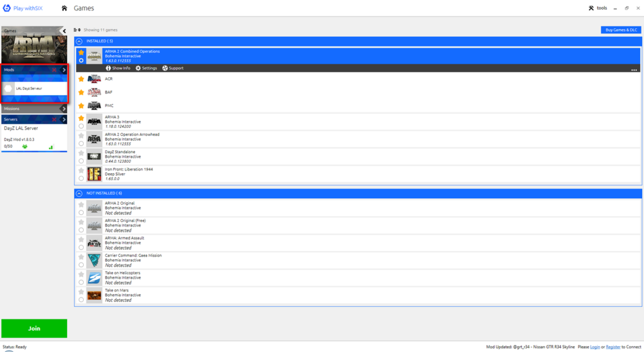Click the ARMA 2 Original (Free) icon

tap(94, 226)
